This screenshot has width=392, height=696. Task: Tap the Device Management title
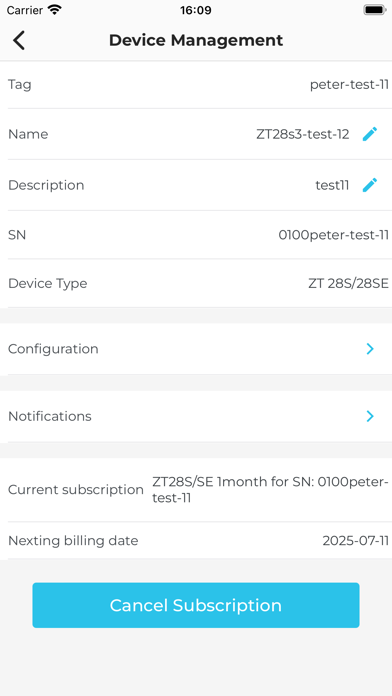pyautogui.click(x=196, y=40)
